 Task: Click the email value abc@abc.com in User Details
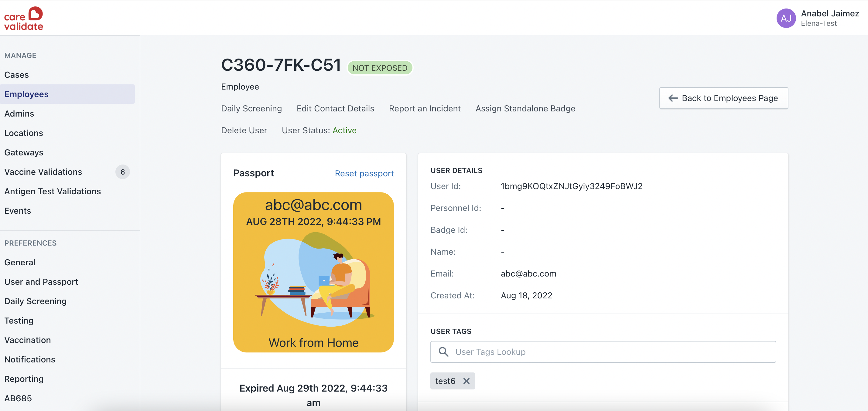pyautogui.click(x=528, y=273)
